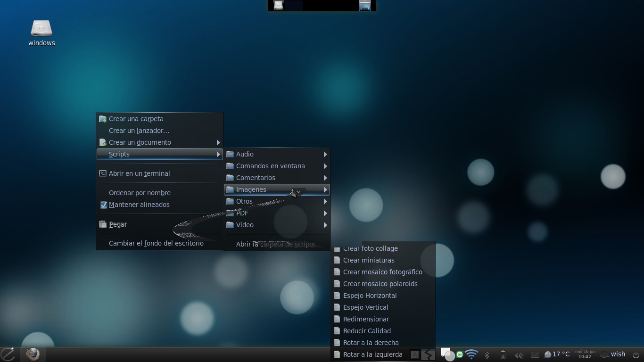Viewport: 644px width, 362px height.
Task: Run the Crear miniaturas script
Action: pyautogui.click(x=383, y=260)
